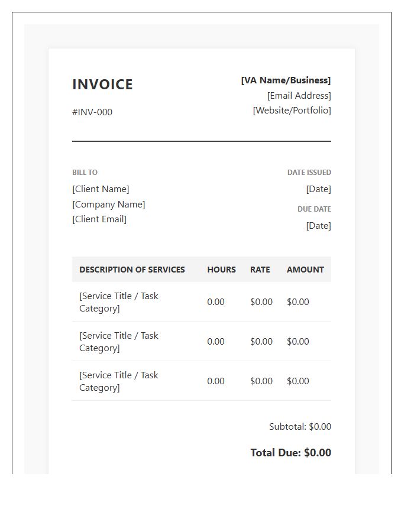Image resolution: width=414 pixels, height=532 pixels.
Task: Select the [VA Name/Business] placeholder
Action: click(x=286, y=80)
